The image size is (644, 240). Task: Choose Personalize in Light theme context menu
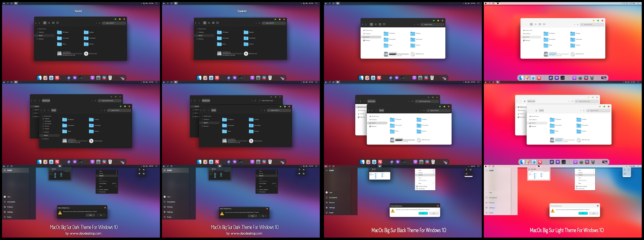[x=582, y=189]
